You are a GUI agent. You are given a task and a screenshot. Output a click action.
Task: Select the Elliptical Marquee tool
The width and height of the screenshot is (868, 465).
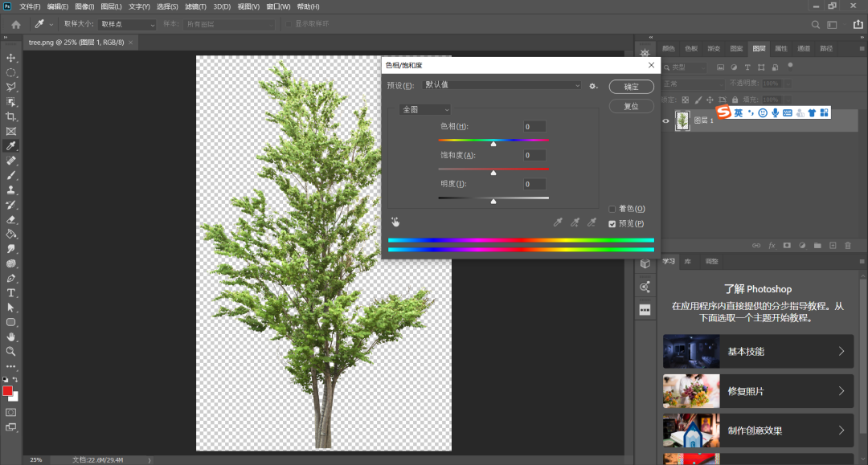[x=10, y=72]
